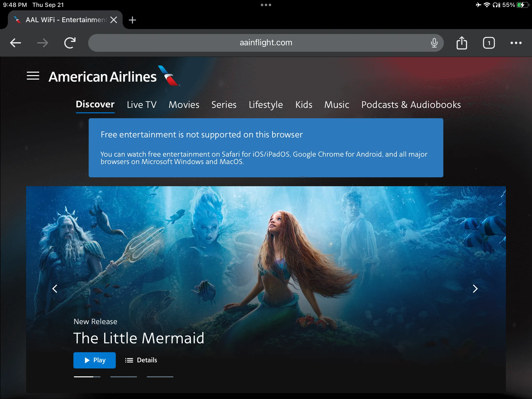Close the AAL WiFi Entertainment tab

[x=114, y=20]
